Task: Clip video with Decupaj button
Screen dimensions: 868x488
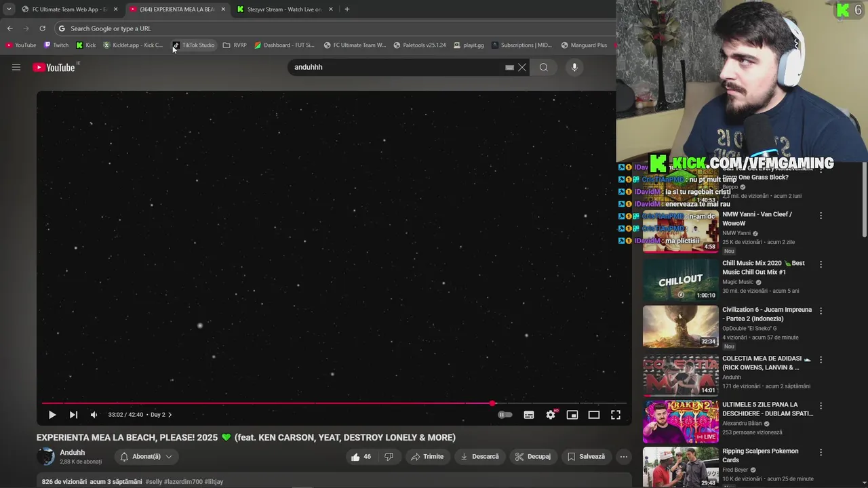Action: (x=533, y=457)
